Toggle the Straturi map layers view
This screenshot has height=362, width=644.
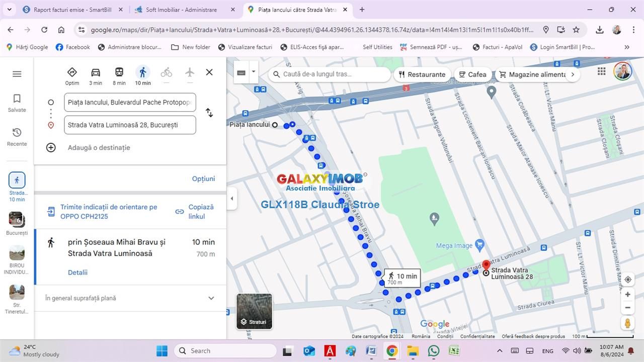click(x=255, y=312)
